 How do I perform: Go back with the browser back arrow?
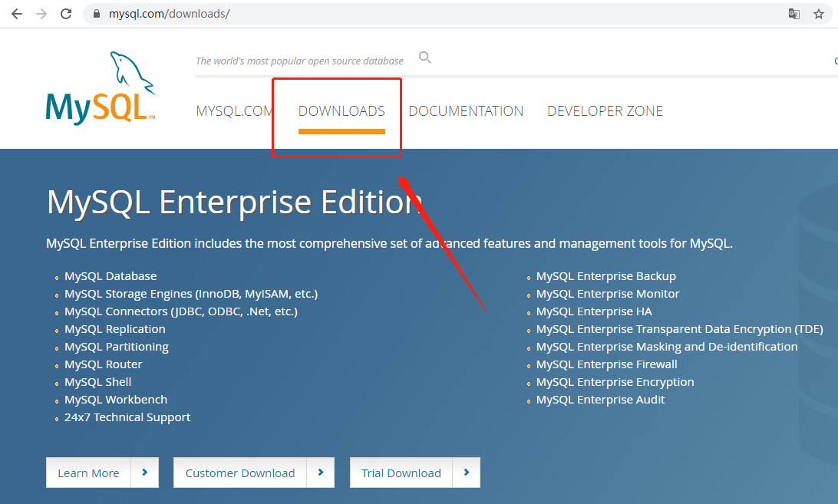coord(17,14)
